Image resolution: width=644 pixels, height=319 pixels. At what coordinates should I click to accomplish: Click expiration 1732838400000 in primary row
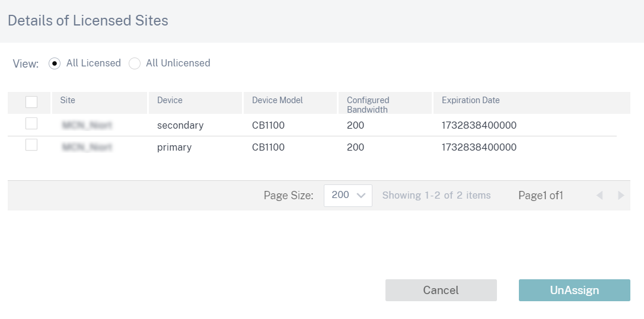point(479,147)
